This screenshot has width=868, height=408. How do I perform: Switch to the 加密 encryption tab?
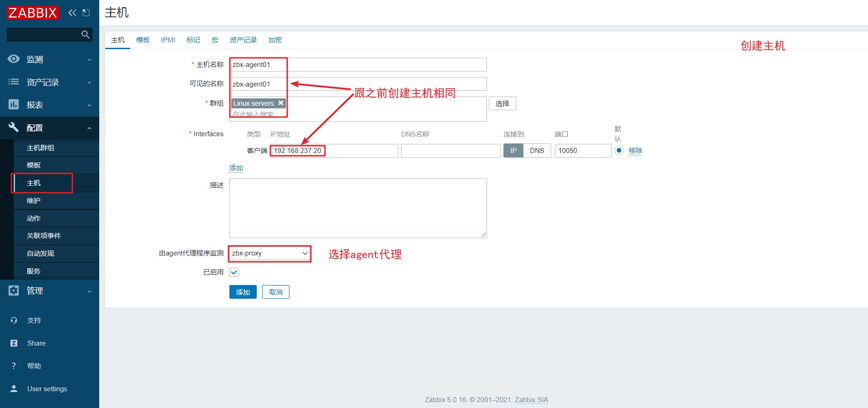tap(275, 40)
